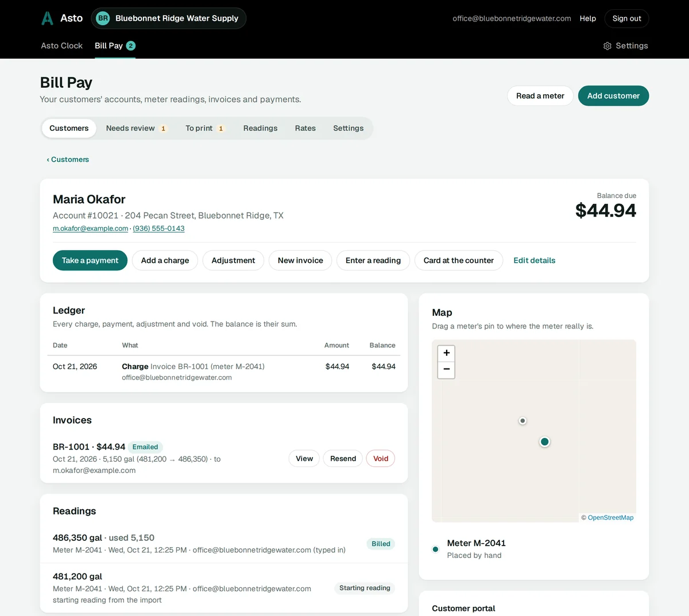The height and width of the screenshot is (616, 689).
Task: Click the office@bluebonnetridgewater.com account email in header
Action: (512, 18)
